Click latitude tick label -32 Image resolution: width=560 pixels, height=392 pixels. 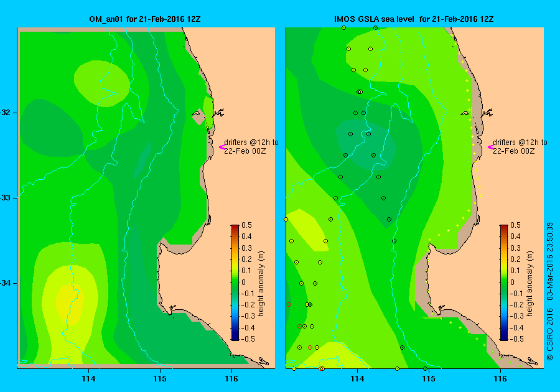[x=6, y=113]
